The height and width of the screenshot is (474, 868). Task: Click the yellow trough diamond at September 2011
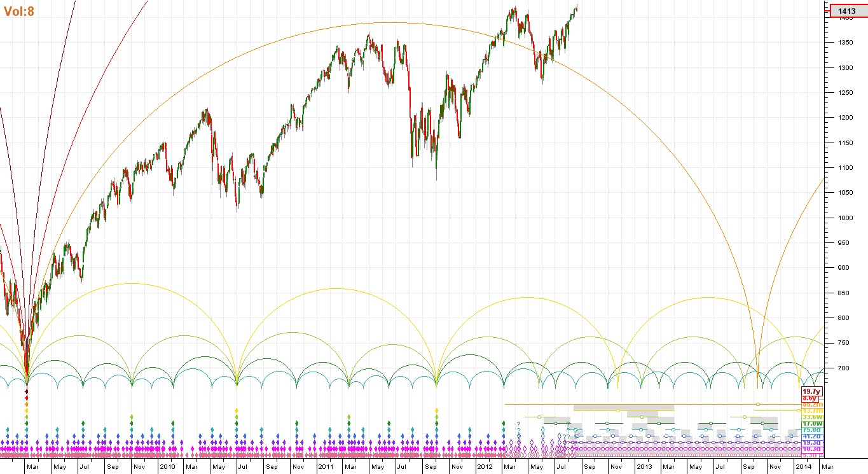tap(436, 410)
